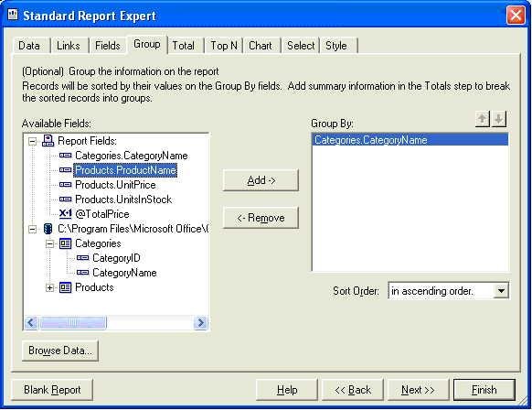Switch to the Chart tab
Viewport: 532px width, 410px height.
(x=261, y=46)
